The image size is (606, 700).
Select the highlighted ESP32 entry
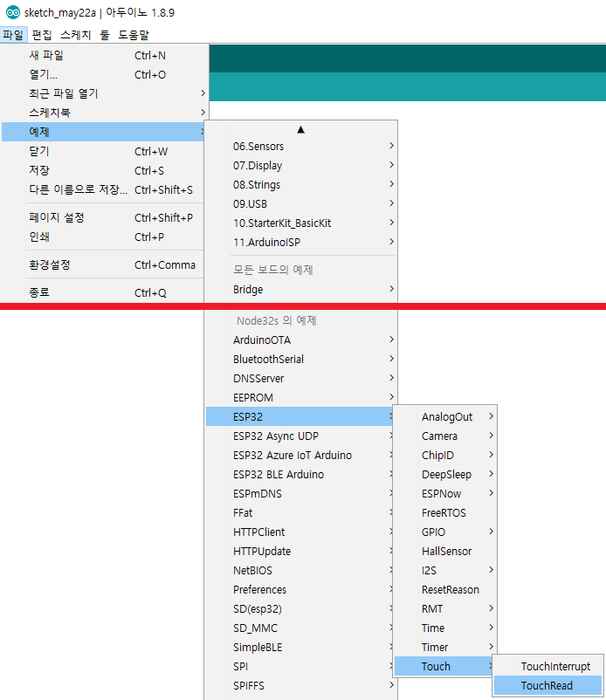click(x=300, y=417)
